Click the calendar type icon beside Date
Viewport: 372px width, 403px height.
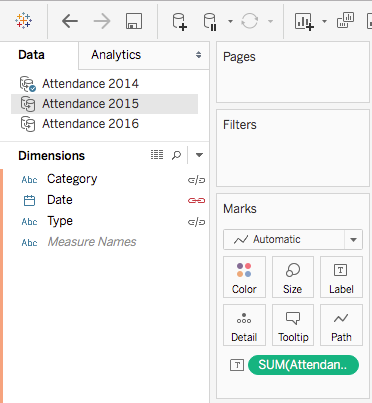29,200
